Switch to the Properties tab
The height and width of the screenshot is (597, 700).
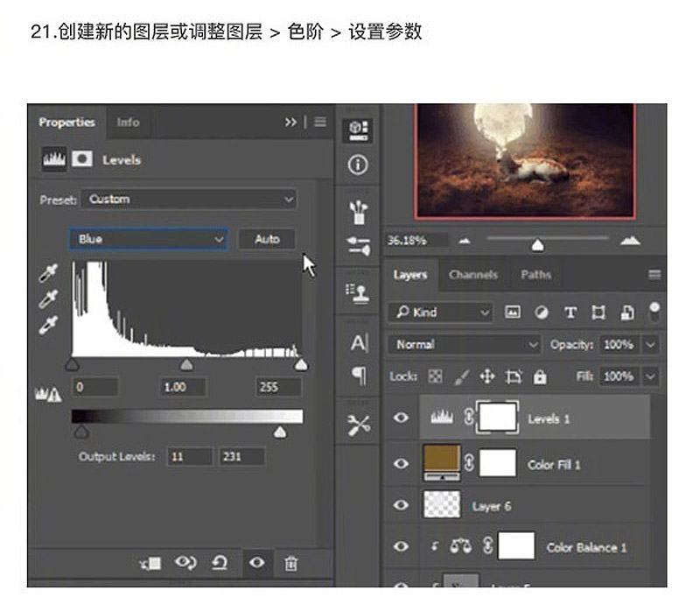coord(67,122)
